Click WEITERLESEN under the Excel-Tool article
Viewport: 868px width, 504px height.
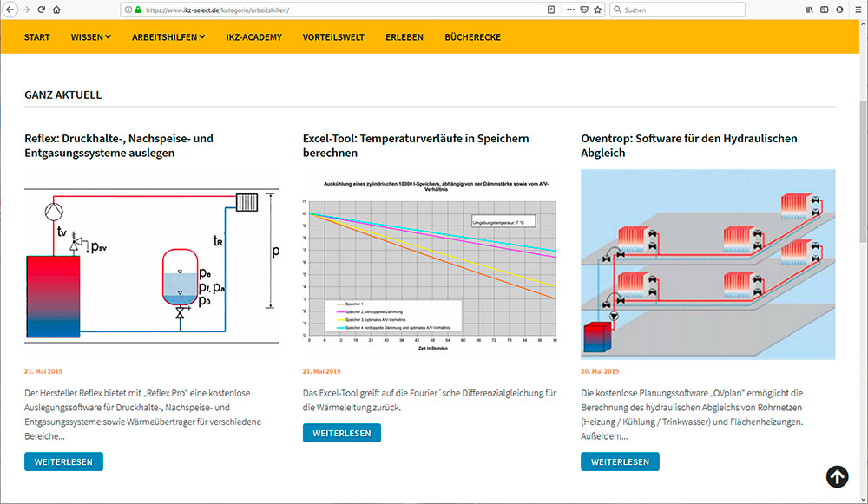(341, 433)
